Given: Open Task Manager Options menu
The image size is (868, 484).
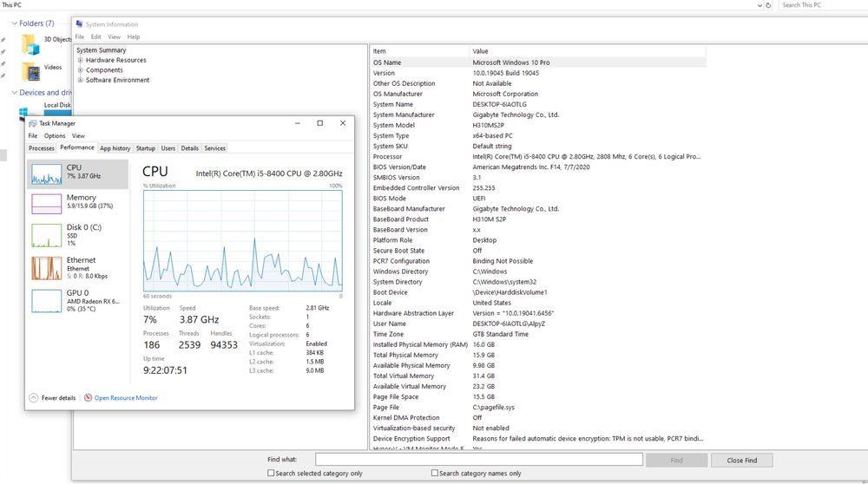Looking at the screenshot, I should pyautogui.click(x=54, y=135).
